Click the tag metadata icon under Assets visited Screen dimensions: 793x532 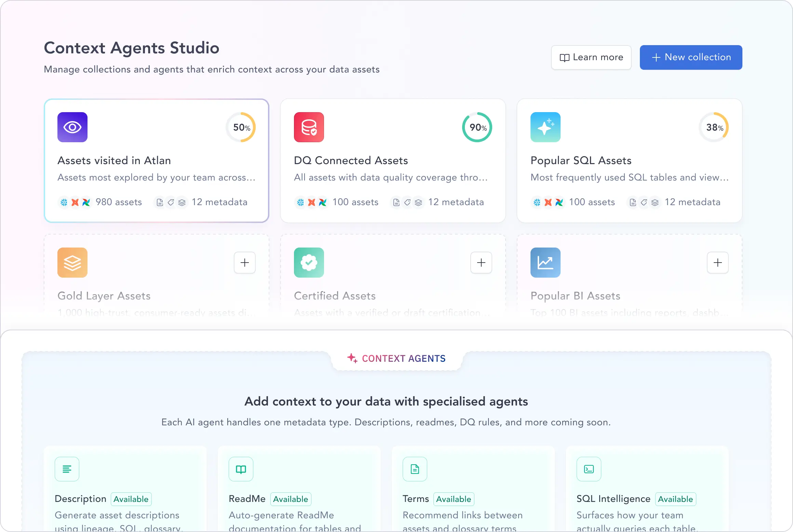(171, 202)
